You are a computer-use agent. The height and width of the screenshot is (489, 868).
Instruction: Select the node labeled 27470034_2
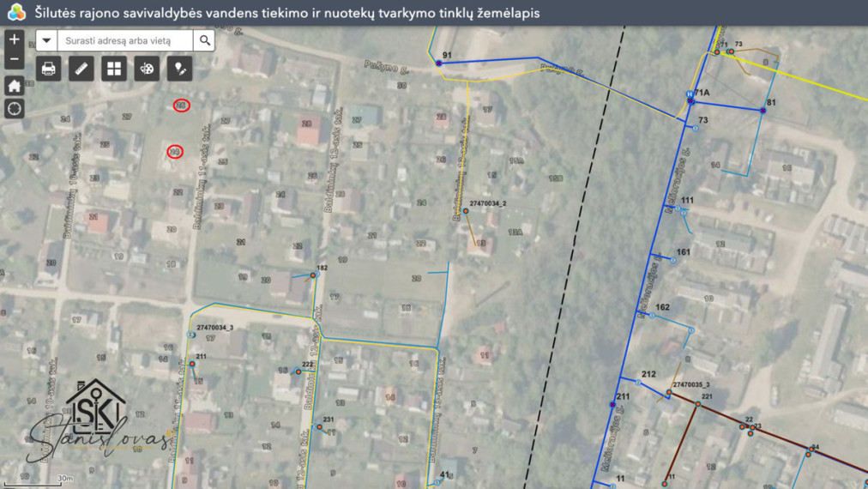466,211
